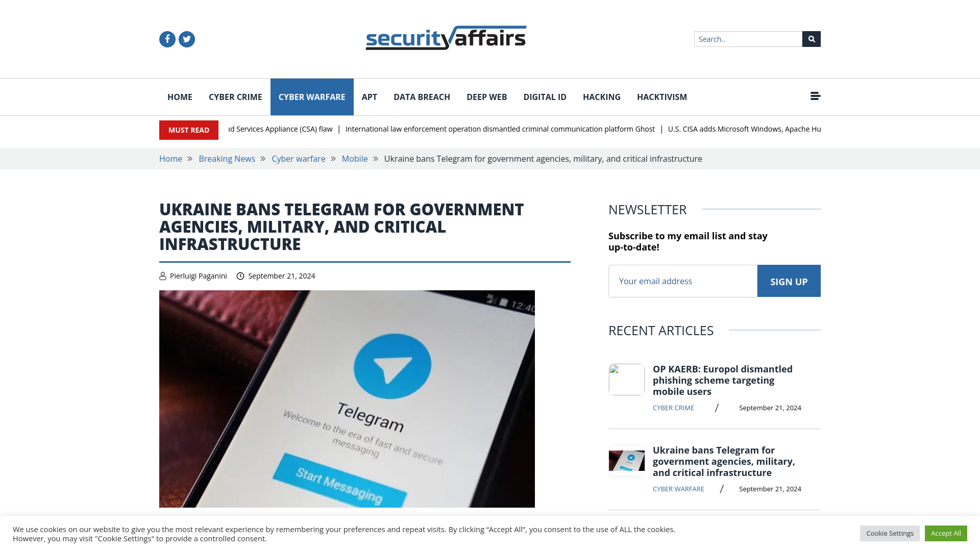The height and width of the screenshot is (551, 980).
Task: Click the search magnifier icon
Action: click(811, 38)
